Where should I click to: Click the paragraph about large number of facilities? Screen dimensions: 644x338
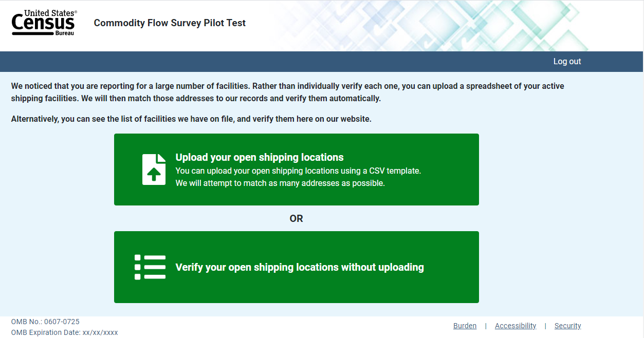click(x=288, y=92)
